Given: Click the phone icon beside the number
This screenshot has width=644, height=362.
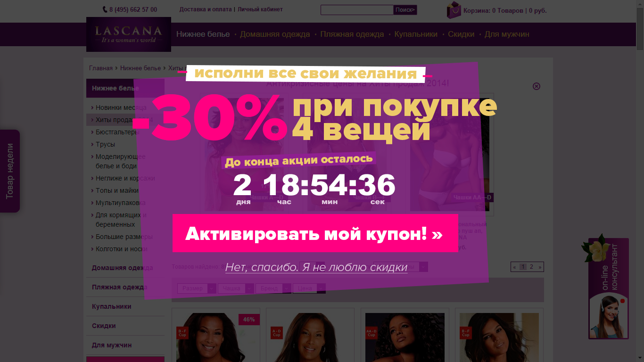Looking at the screenshot, I should 105,9.
